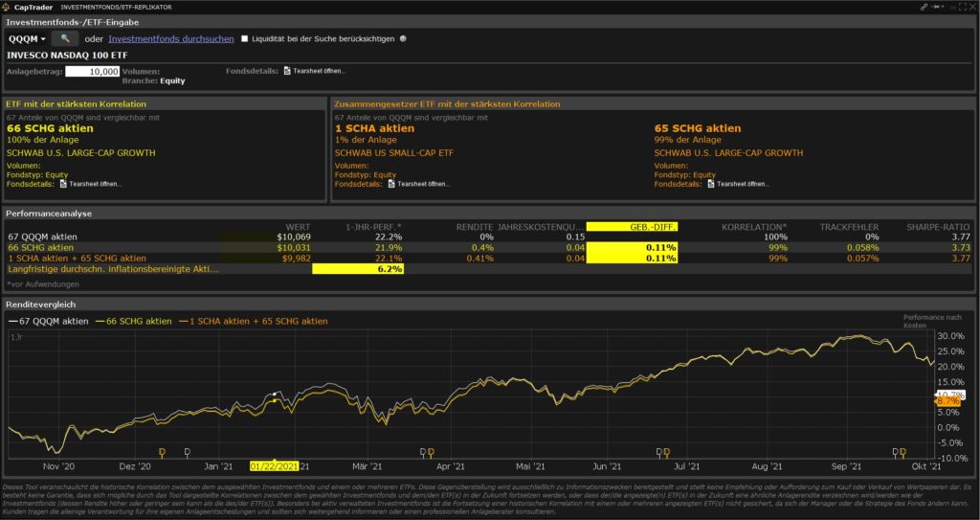Image resolution: width=980 pixels, height=520 pixels.
Task: Select the 1 SCHA aktien + 65 SCHG row
Action: (489, 259)
